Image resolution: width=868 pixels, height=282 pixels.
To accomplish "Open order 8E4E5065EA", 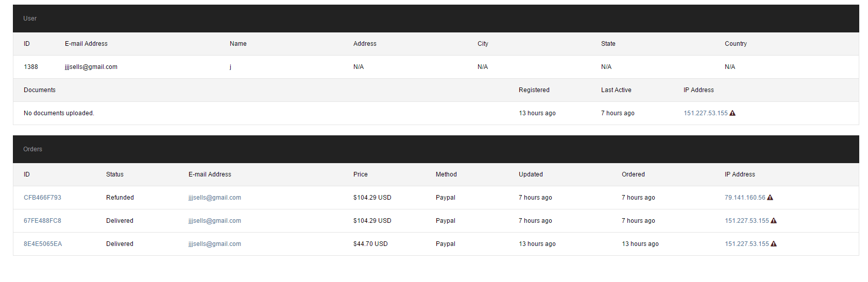I will point(43,244).
